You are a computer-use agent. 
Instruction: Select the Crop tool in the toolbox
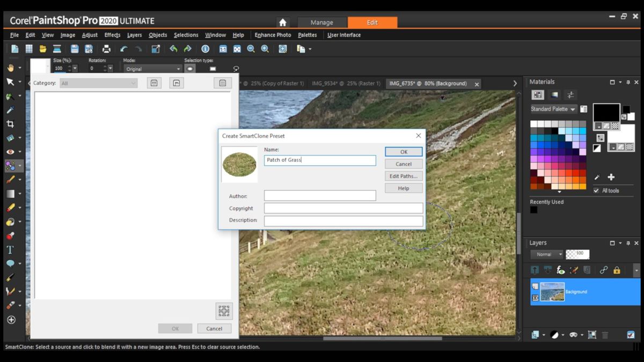pyautogui.click(x=10, y=124)
